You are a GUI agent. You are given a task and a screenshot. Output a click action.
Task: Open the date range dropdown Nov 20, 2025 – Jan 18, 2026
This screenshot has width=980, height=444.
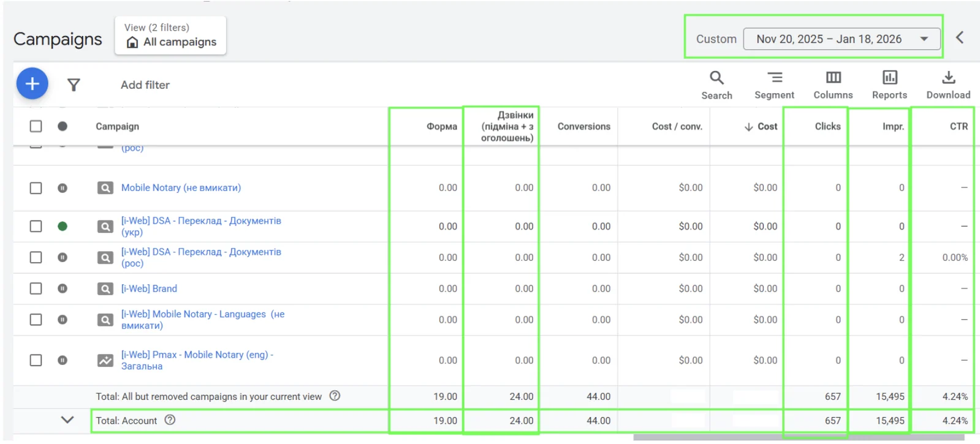(x=841, y=39)
